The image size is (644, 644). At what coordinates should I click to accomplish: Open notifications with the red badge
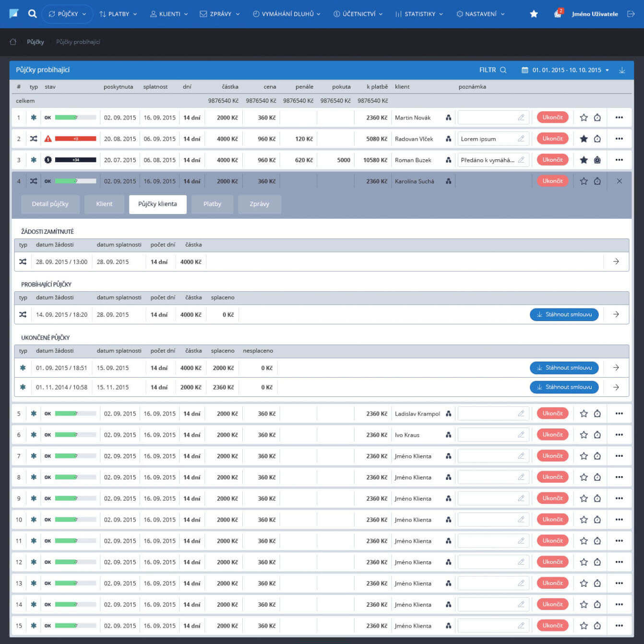tap(558, 13)
